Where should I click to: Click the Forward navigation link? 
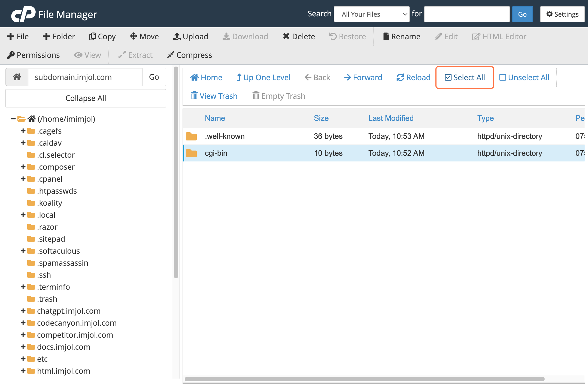(363, 77)
